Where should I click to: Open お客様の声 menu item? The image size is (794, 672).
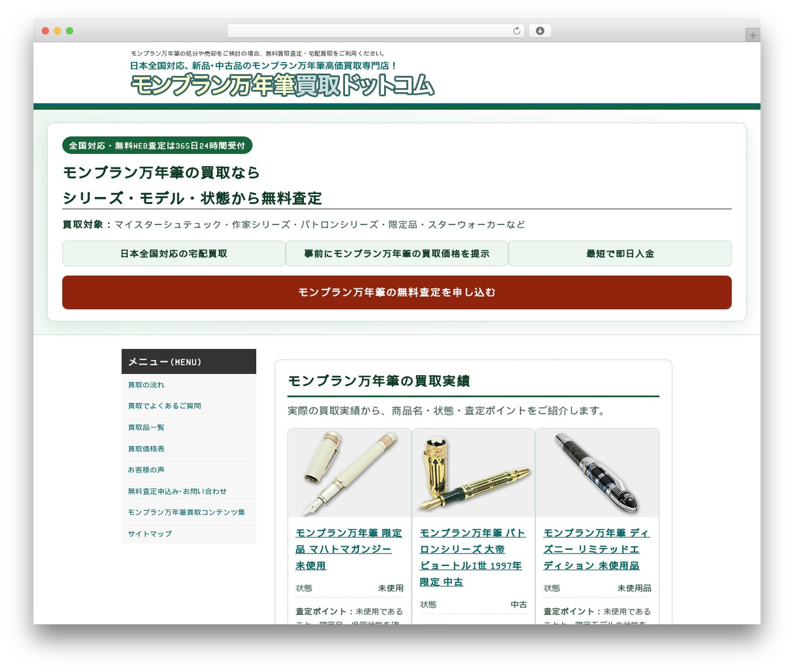189,469
